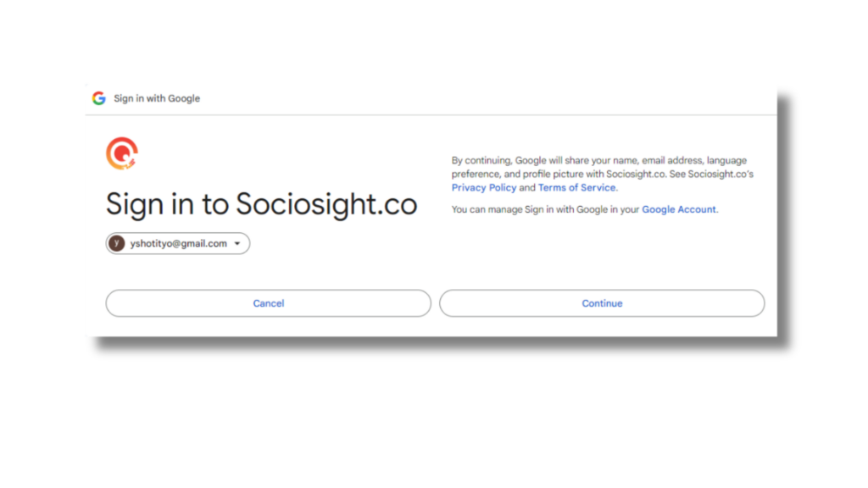The width and height of the screenshot is (868, 488).
Task: Click the "Sign in with Google" header text
Action: tap(157, 98)
